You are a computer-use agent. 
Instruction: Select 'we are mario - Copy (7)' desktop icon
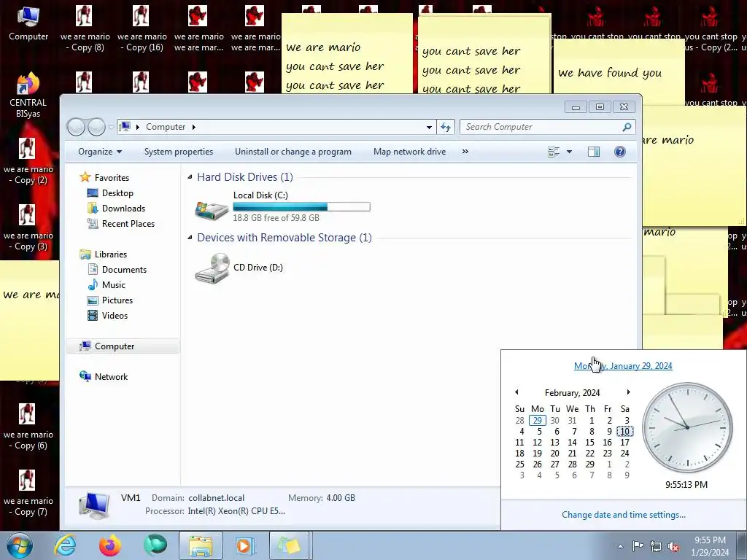[x=28, y=494]
